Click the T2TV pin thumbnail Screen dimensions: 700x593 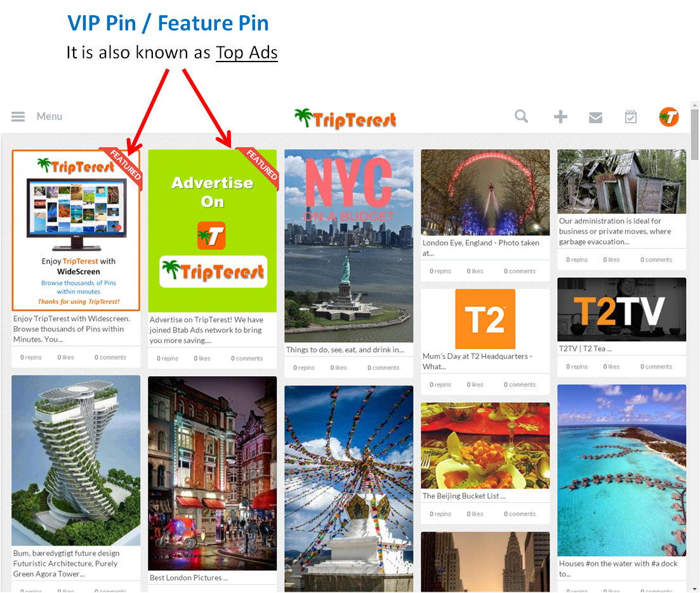[621, 310]
